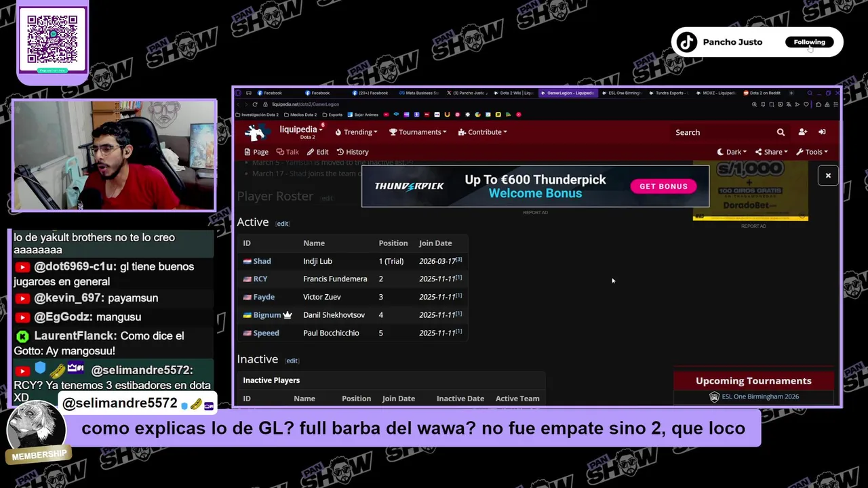Click the log in arrow icon
This screenshot has height=488, width=868.
822,132
